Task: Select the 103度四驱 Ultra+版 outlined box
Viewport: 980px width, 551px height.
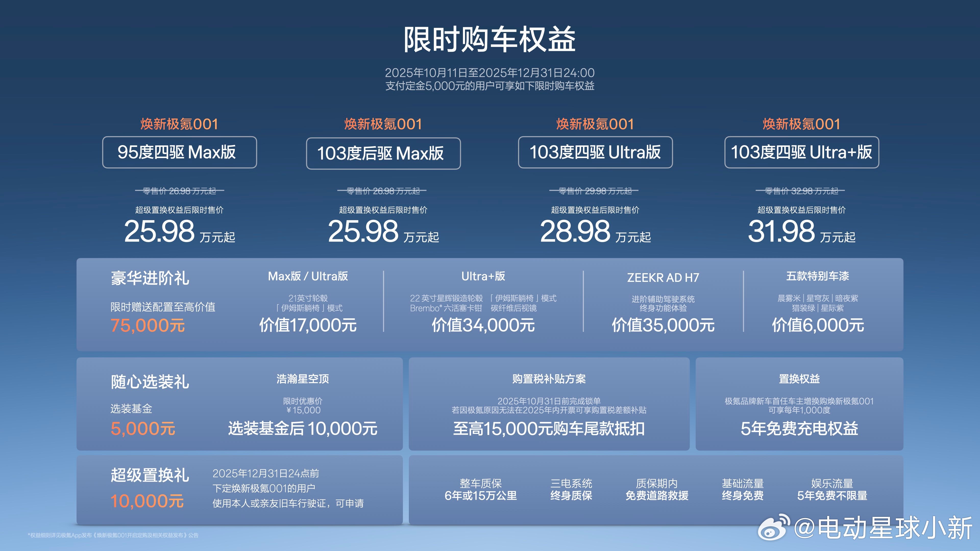Action: (802, 152)
